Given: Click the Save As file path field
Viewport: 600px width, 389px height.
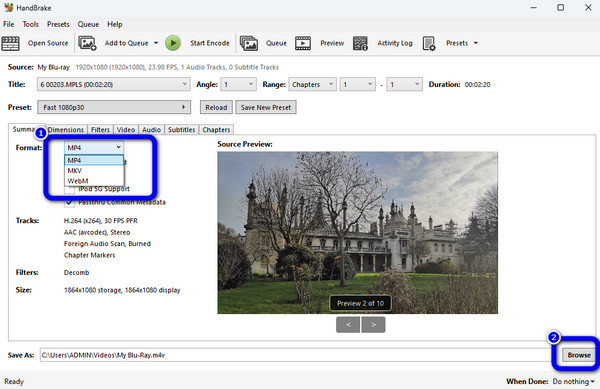Looking at the screenshot, I should coord(295,355).
